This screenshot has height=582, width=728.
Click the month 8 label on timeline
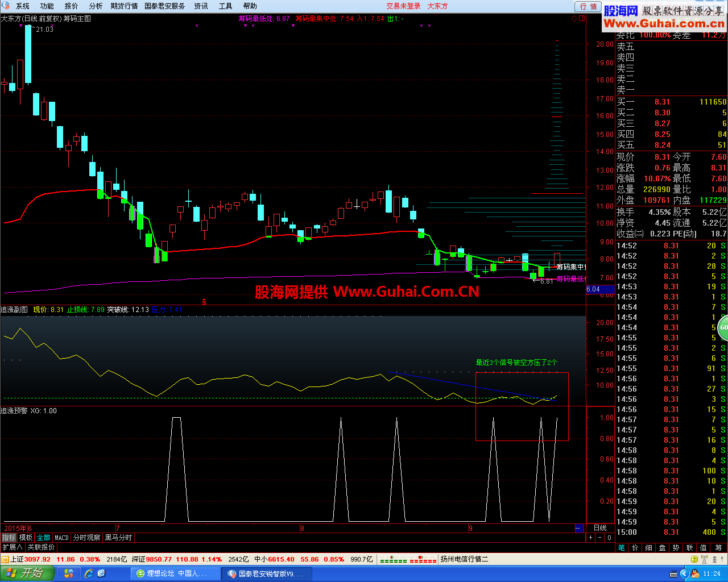click(302, 529)
